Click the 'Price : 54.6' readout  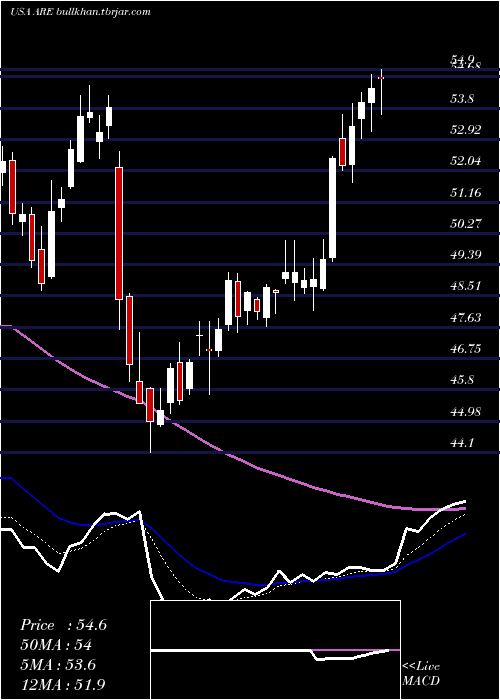(63, 625)
